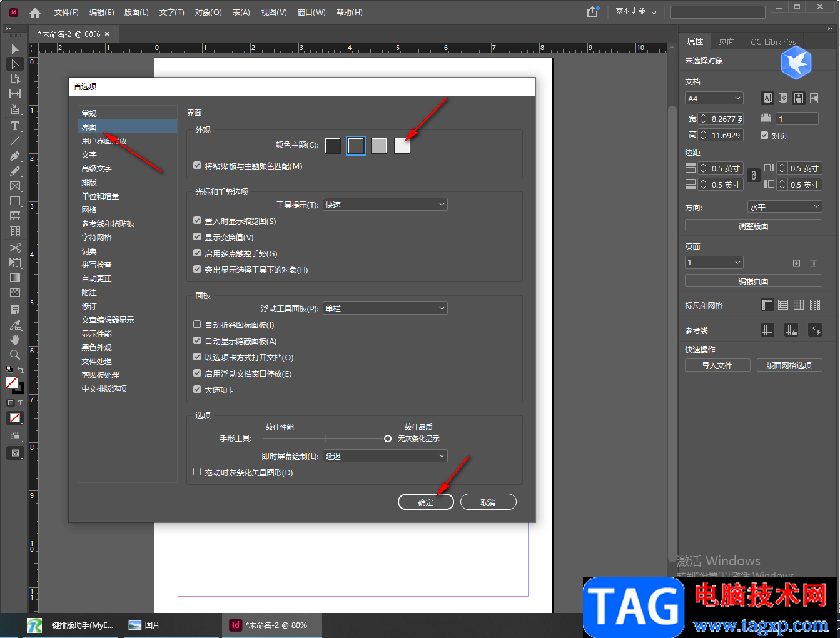
Task: Toggle the margin link chain icon
Action: point(754,176)
